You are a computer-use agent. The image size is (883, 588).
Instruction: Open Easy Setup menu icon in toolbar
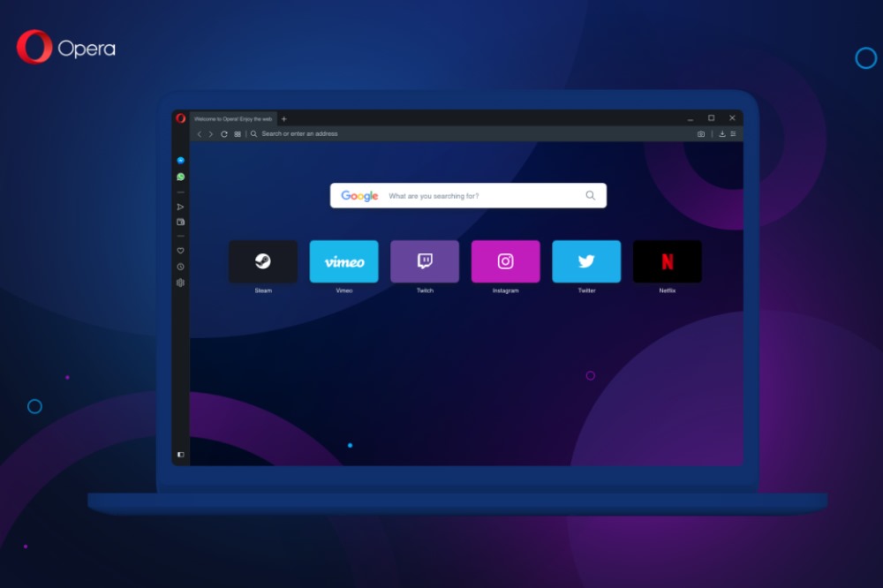tap(733, 134)
